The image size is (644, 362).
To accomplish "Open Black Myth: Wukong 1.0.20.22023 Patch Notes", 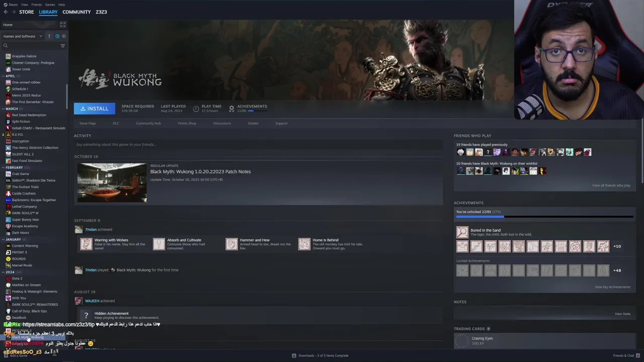I will (200, 171).
